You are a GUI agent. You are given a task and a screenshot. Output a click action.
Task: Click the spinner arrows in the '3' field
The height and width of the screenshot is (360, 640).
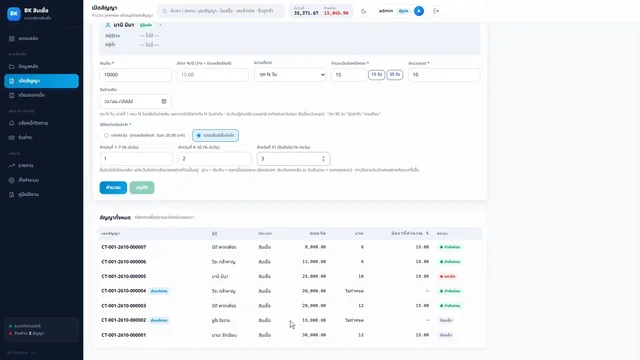(323, 159)
